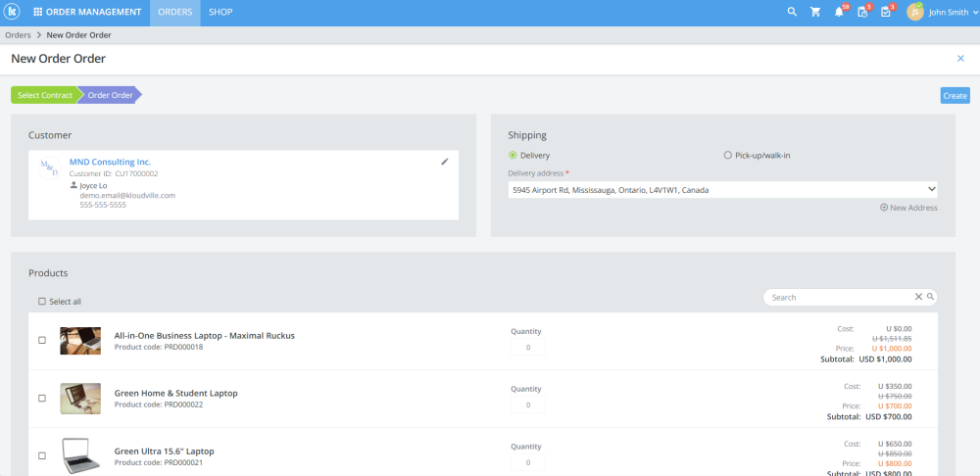
Task: Click the New Order Order breadcrumb text
Action: [78, 35]
